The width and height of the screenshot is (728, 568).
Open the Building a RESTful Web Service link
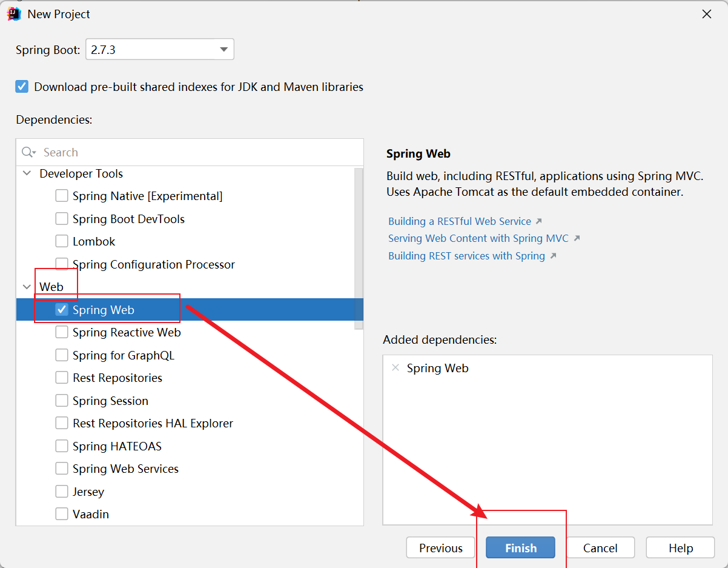(459, 221)
